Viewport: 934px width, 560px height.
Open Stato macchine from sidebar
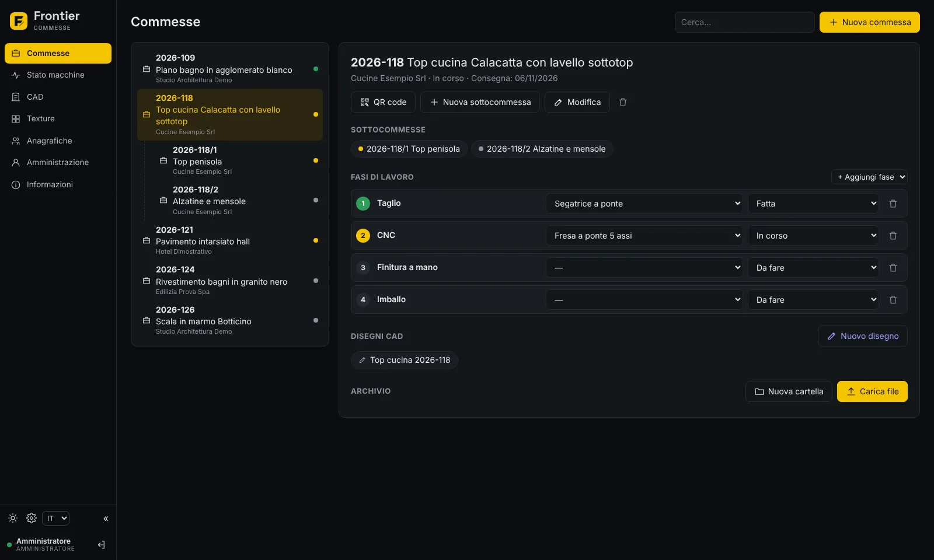point(58,75)
